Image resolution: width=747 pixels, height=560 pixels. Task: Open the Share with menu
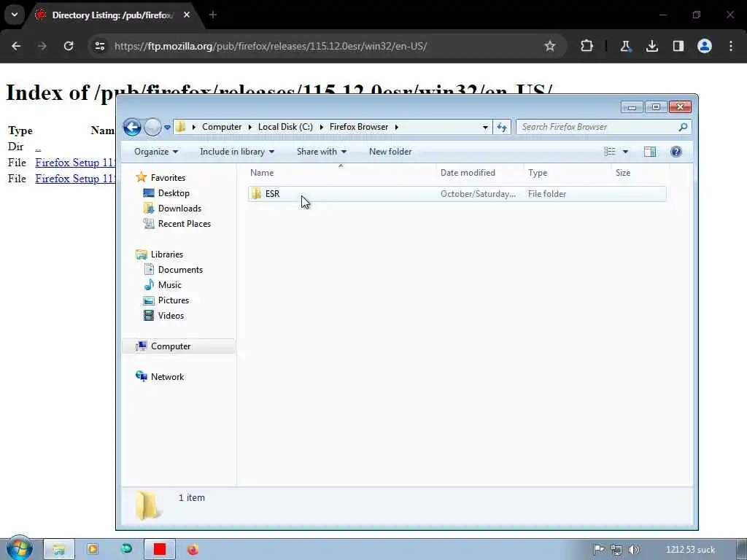(x=322, y=152)
